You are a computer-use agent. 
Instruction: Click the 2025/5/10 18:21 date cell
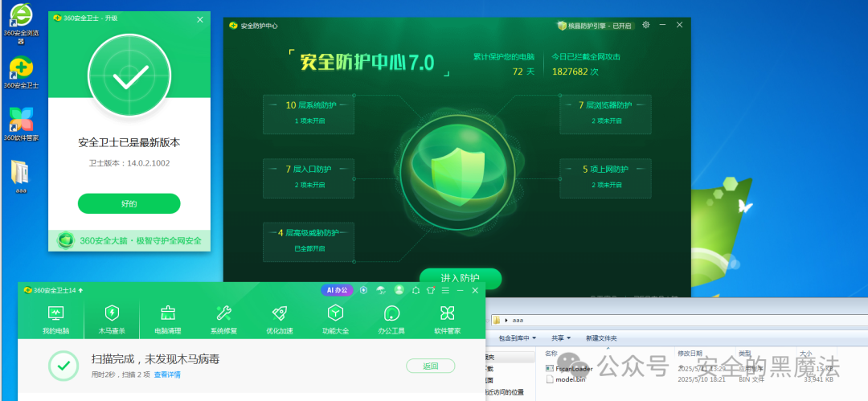(700, 379)
